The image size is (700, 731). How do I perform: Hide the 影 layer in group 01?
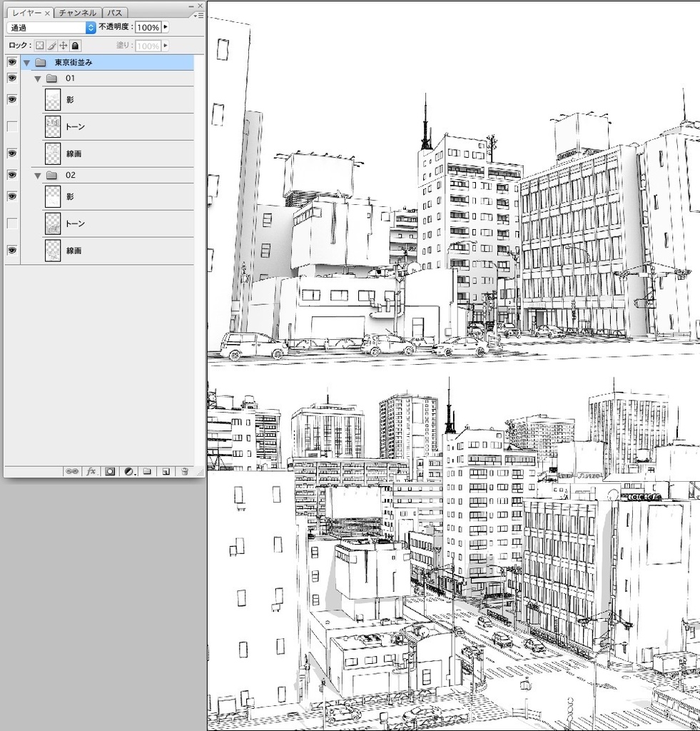[x=11, y=99]
